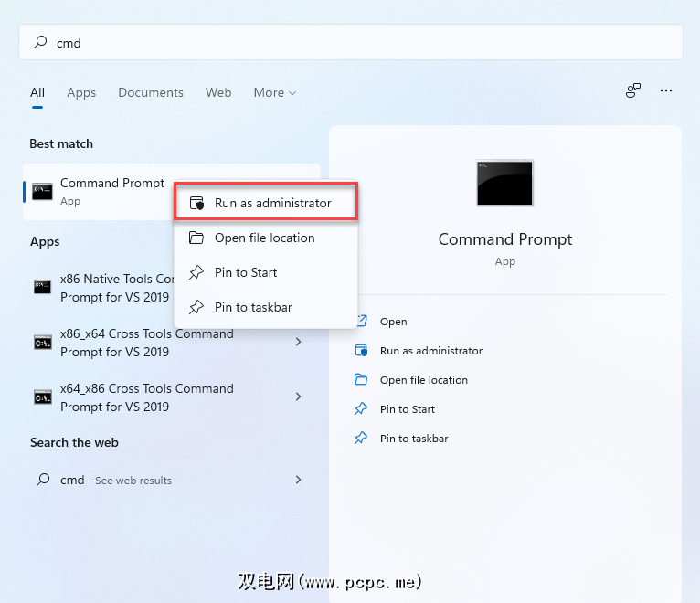This screenshot has height=603, width=700.
Task: Open the three-dot options menu
Action: [666, 90]
